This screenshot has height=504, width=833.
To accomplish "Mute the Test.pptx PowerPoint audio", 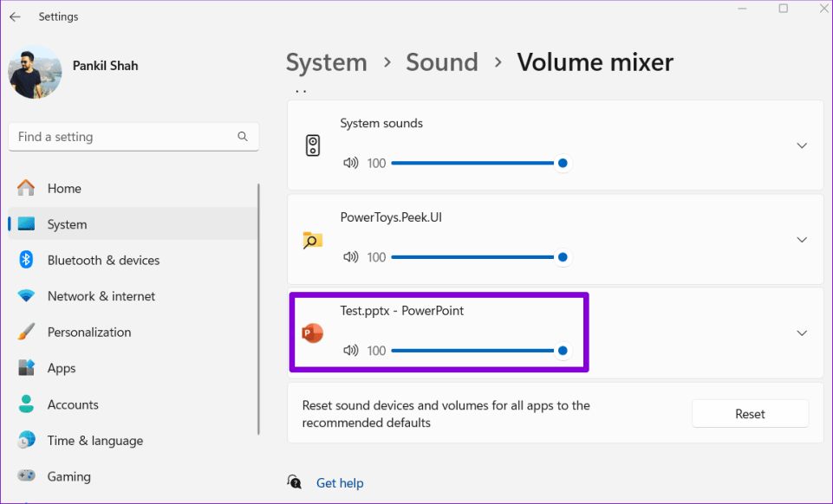I will click(x=350, y=350).
